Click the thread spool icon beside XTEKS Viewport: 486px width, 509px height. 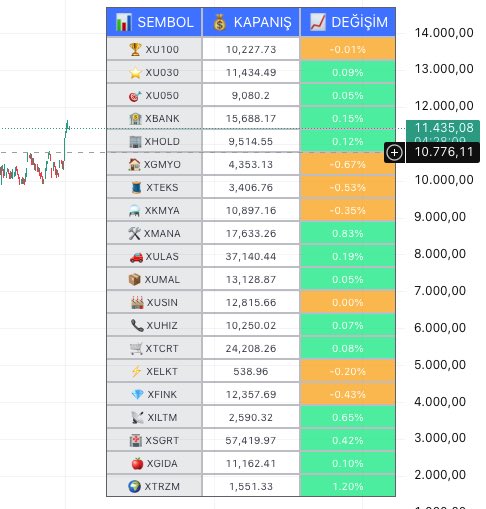point(136,187)
